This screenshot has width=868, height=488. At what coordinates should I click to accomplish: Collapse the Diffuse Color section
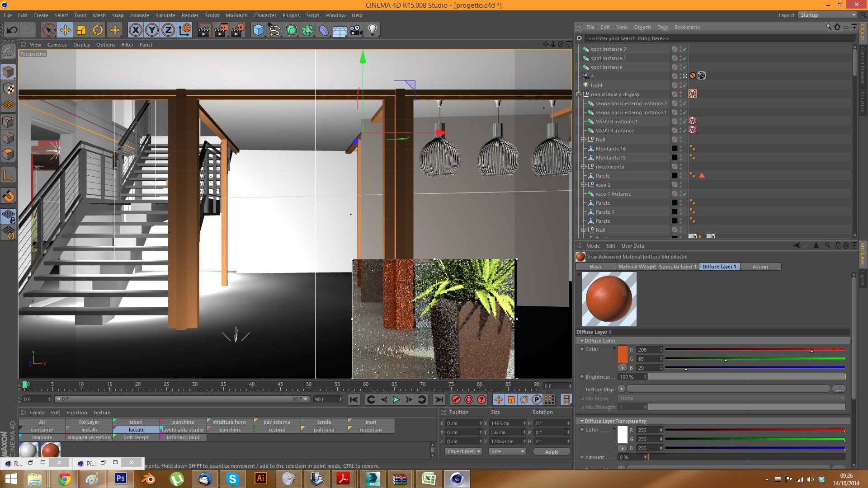tap(582, 341)
